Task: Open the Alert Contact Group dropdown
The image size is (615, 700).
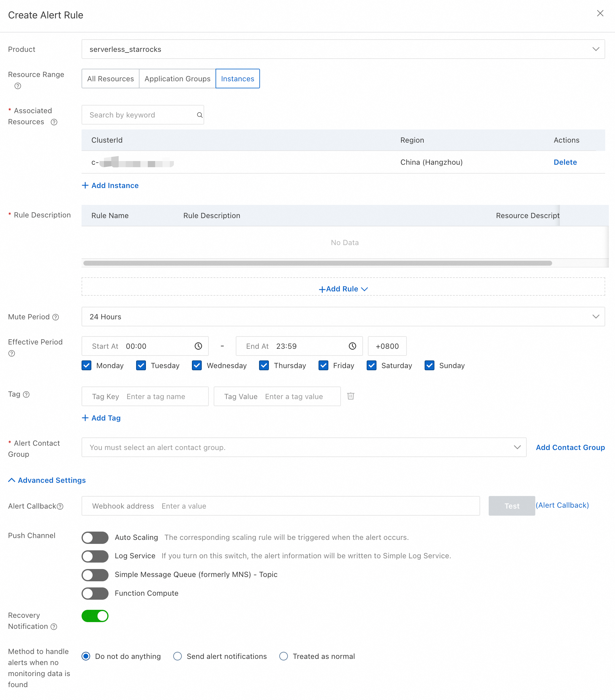Action: [304, 447]
